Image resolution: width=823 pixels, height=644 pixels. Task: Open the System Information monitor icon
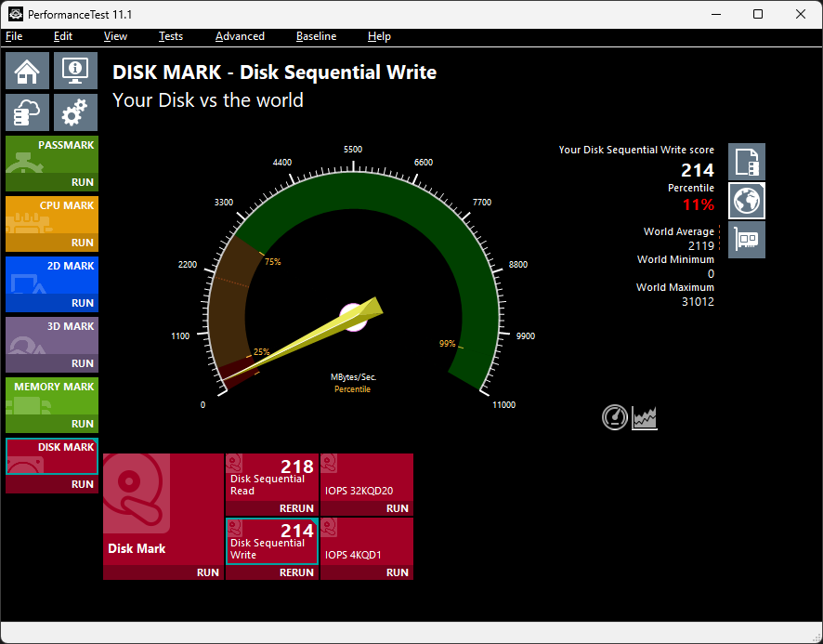75,70
